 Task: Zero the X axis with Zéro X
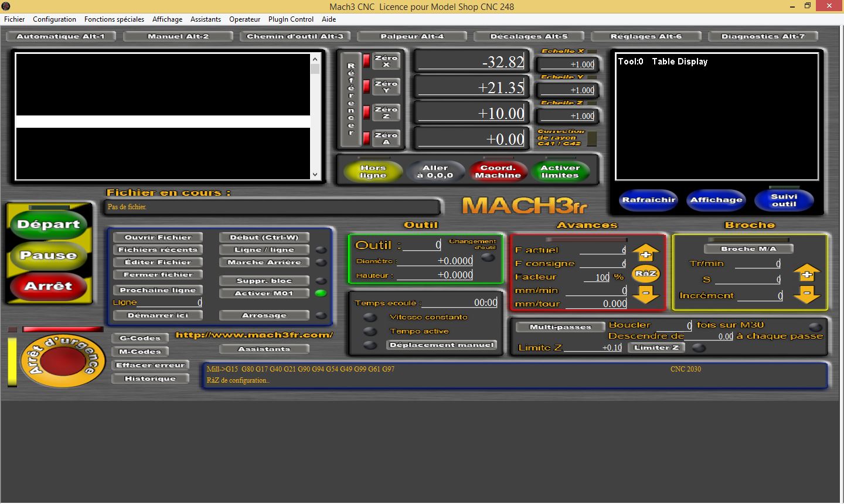386,61
